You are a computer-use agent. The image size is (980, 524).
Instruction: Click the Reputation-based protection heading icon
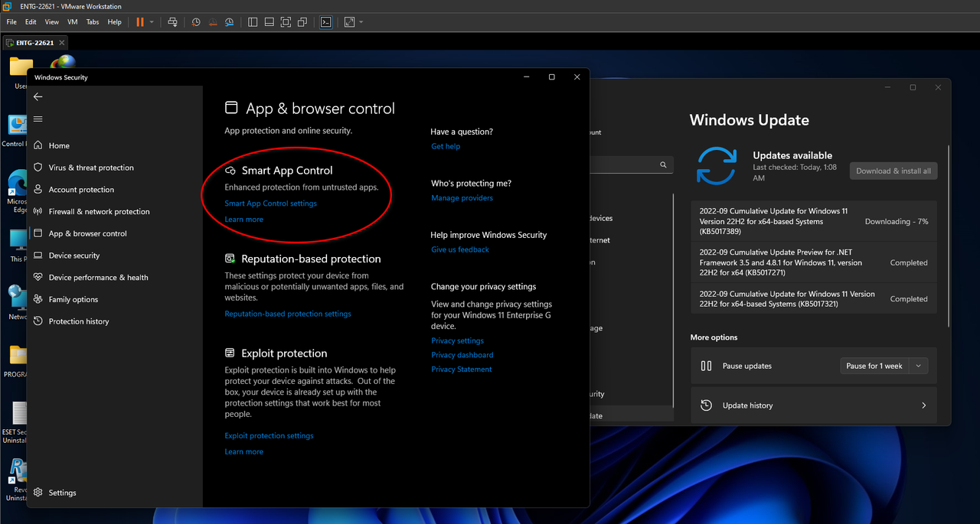(x=230, y=259)
